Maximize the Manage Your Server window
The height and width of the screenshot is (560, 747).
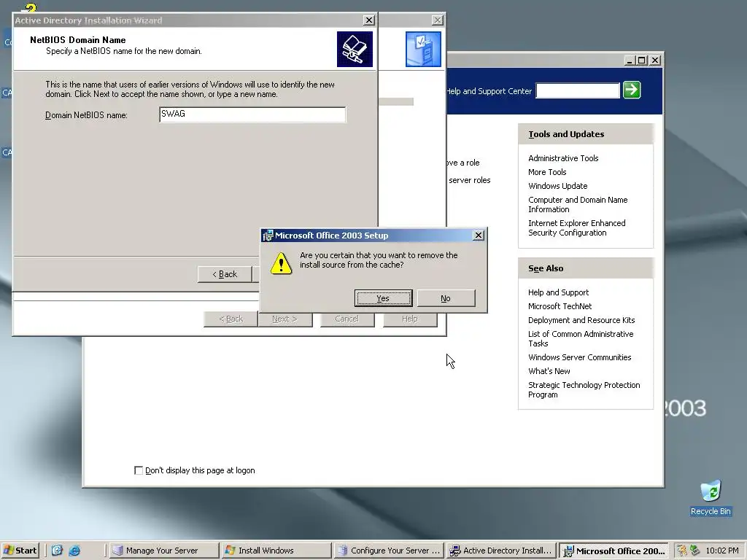click(x=642, y=61)
